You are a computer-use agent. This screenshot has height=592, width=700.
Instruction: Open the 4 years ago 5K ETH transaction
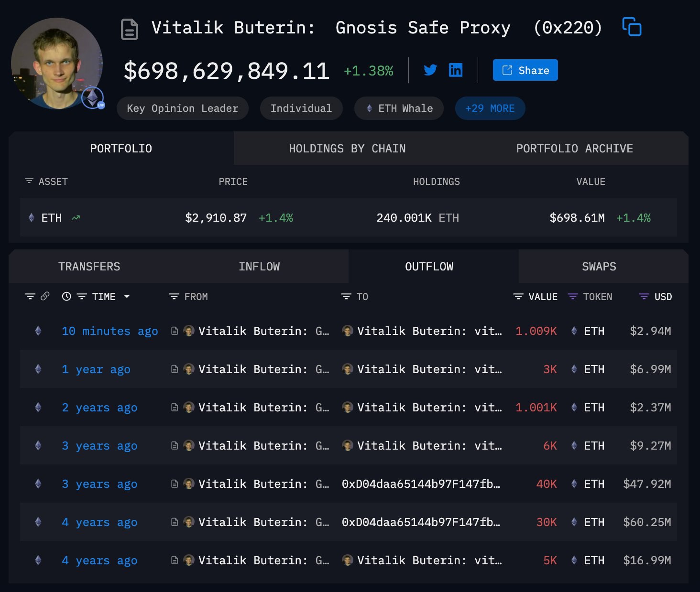pos(99,560)
